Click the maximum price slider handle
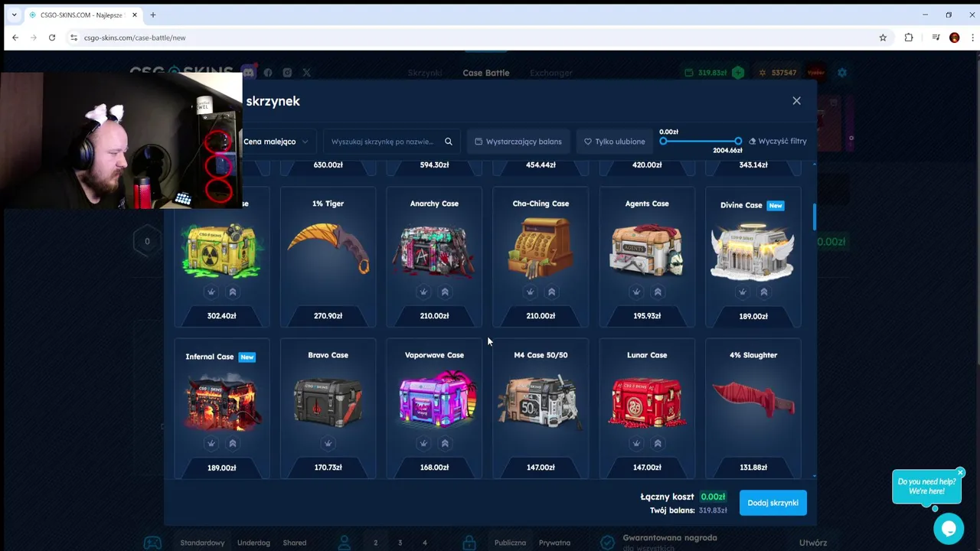Image resolution: width=980 pixels, height=551 pixels. point(738,141)
